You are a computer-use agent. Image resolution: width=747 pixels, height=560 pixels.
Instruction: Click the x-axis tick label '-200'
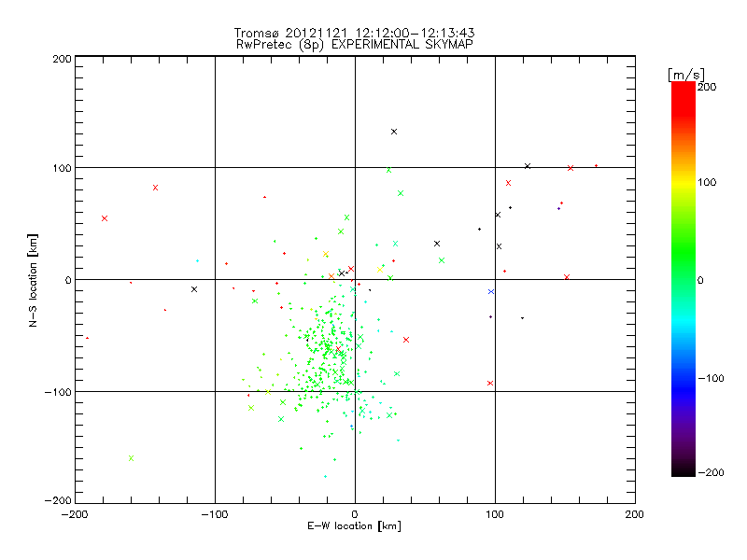tap(75, 514)
